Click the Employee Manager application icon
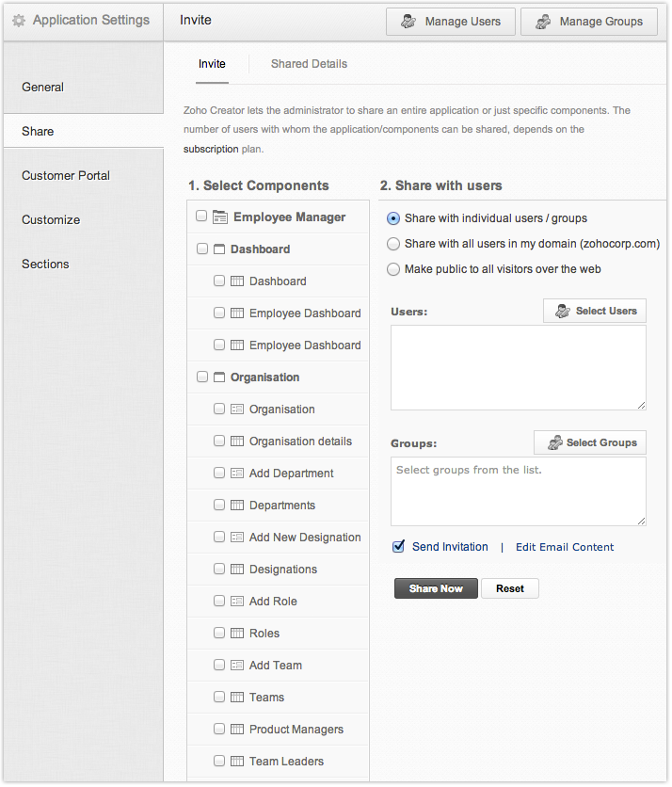This screenshot has width=672, height=787. tap(220, 217)
